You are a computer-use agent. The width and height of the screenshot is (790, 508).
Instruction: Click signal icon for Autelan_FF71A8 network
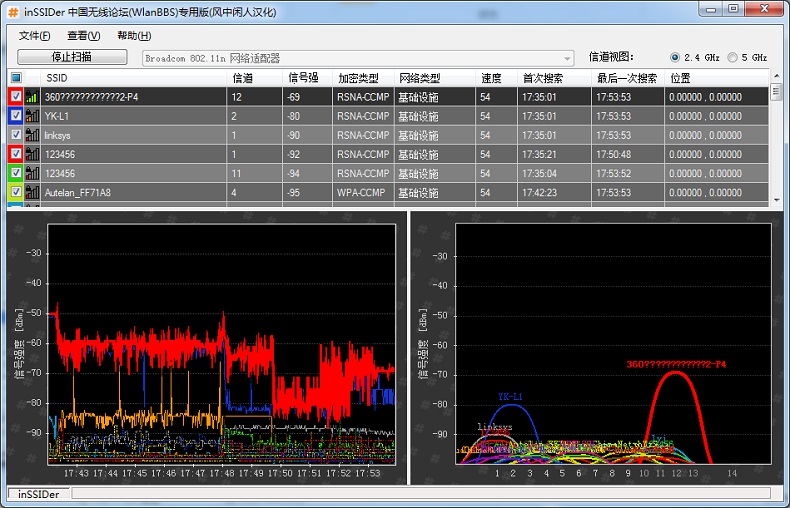coord(32,191)
